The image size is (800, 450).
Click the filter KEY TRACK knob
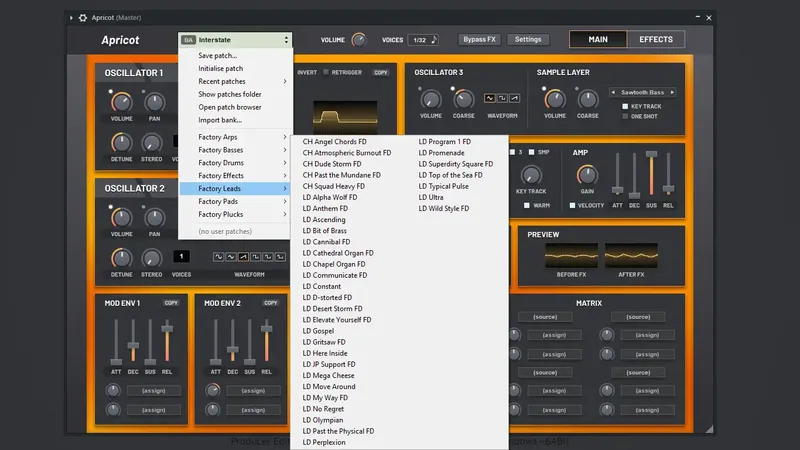531,175
